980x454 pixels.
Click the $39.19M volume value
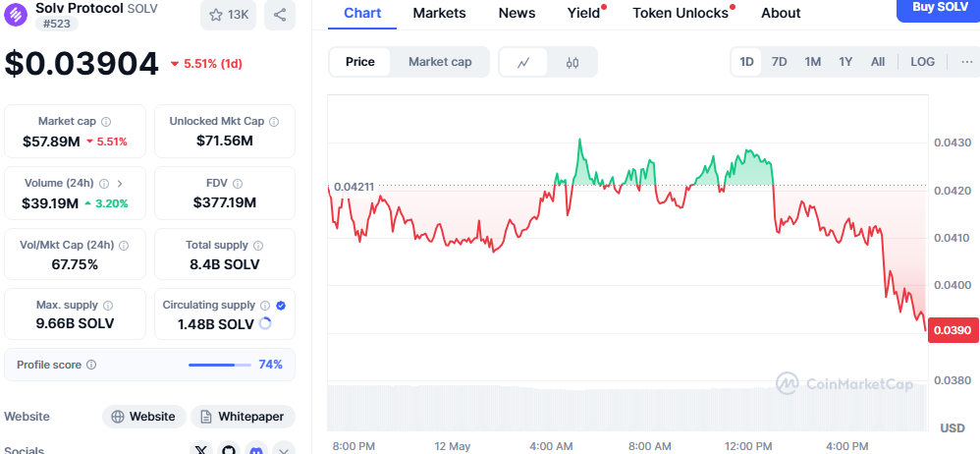coord(50,203)
